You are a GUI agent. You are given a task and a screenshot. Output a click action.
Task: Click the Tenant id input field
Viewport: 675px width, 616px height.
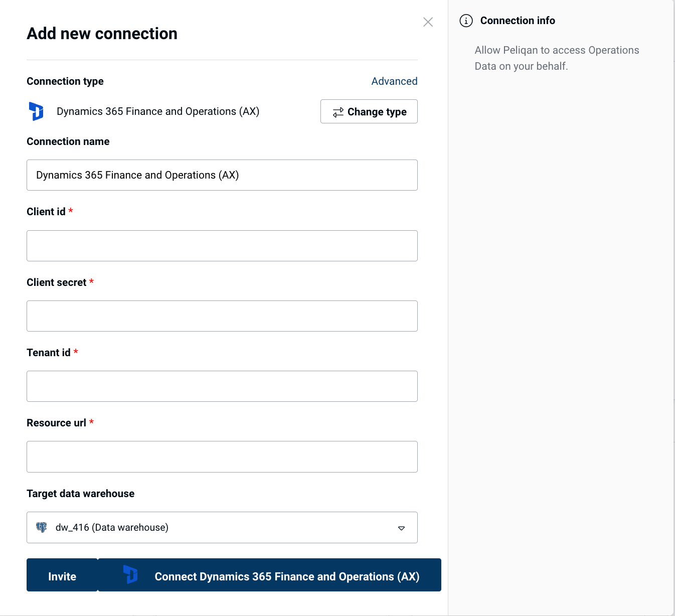tap(222, 386)
